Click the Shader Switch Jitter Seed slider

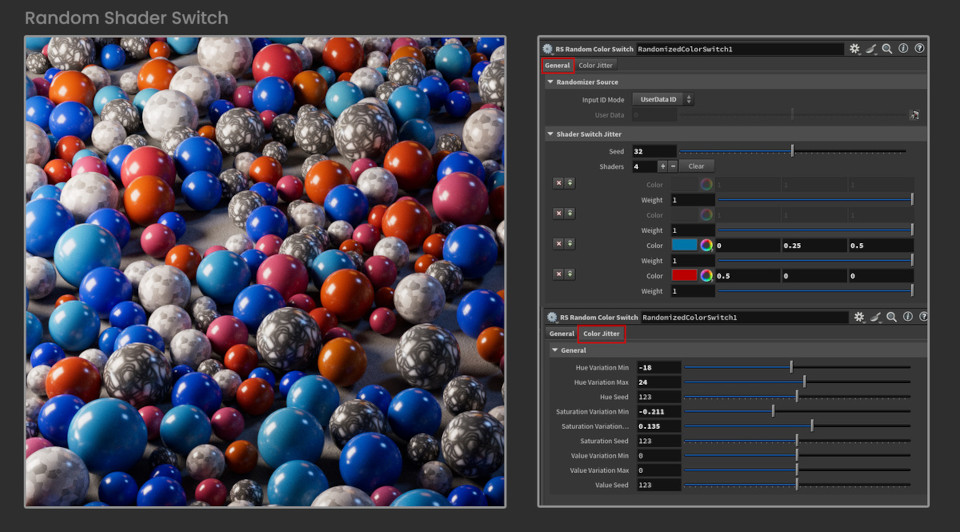coord(792,151)
